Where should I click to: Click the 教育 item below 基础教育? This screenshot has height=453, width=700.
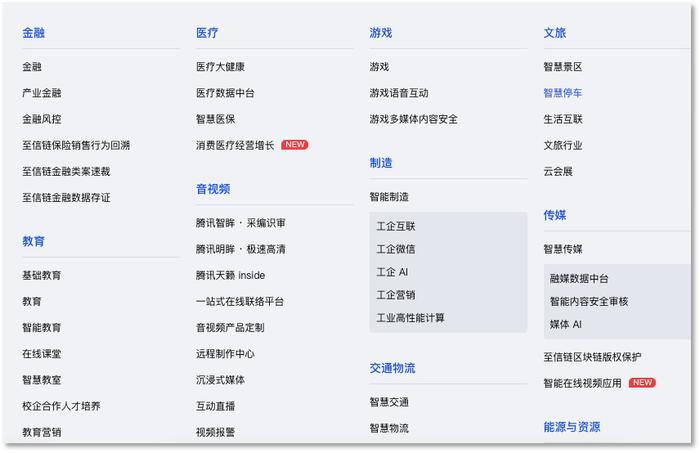click(x=32, y=302)
